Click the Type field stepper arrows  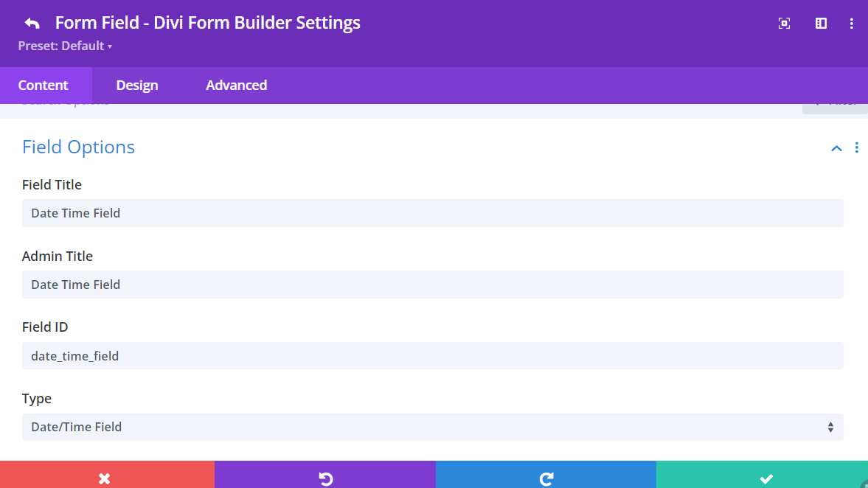click(x=830, y=427)
